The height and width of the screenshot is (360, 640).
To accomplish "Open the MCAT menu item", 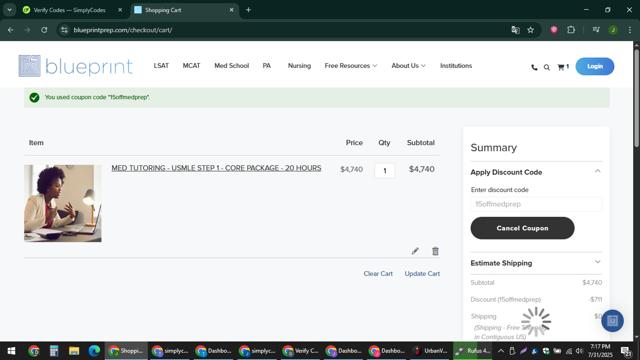I will pyautogui.click(x=191, y=66).
